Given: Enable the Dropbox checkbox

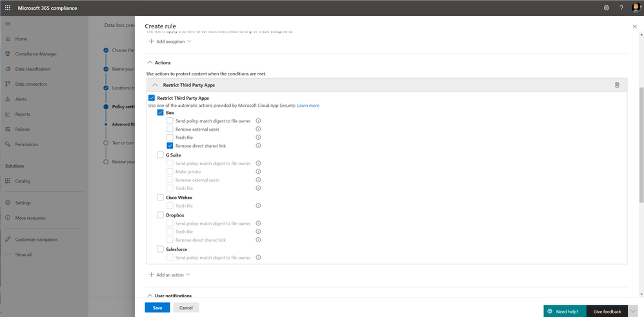Looking at the screenshot, I should tap(161, 215).
